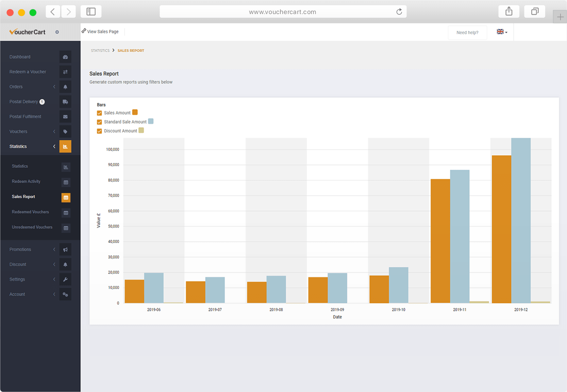The image size is (567, 392).
Task: Select Redeemed Vouchers in the sidebar
Action: tap(30, 212)
